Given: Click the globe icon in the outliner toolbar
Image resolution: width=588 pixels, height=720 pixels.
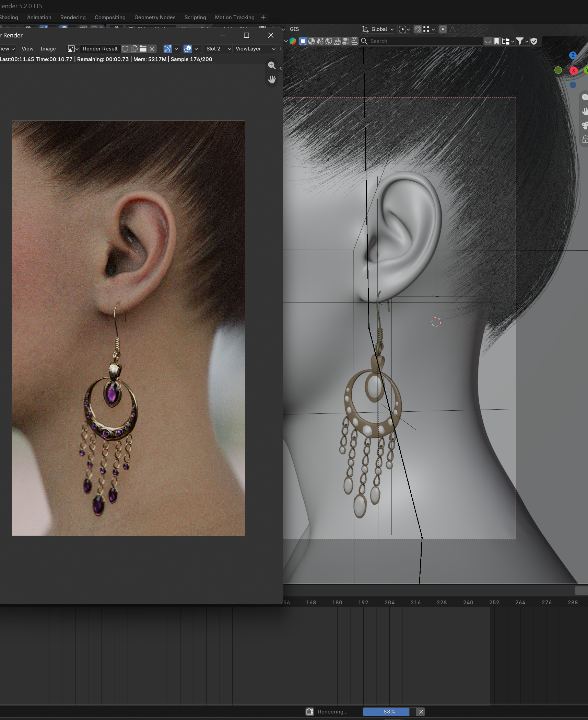Looking at the screenshot, I should pyautogui.click(x=329, y=41).
